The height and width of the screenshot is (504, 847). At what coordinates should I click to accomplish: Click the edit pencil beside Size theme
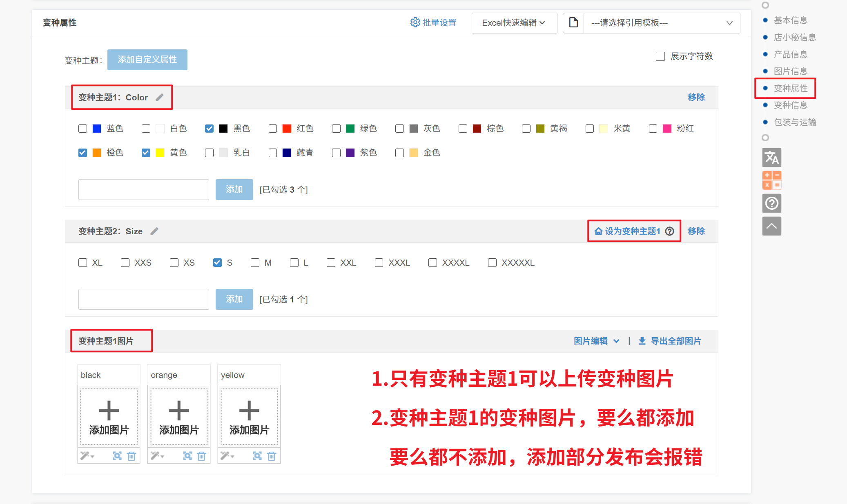point(154,231)
